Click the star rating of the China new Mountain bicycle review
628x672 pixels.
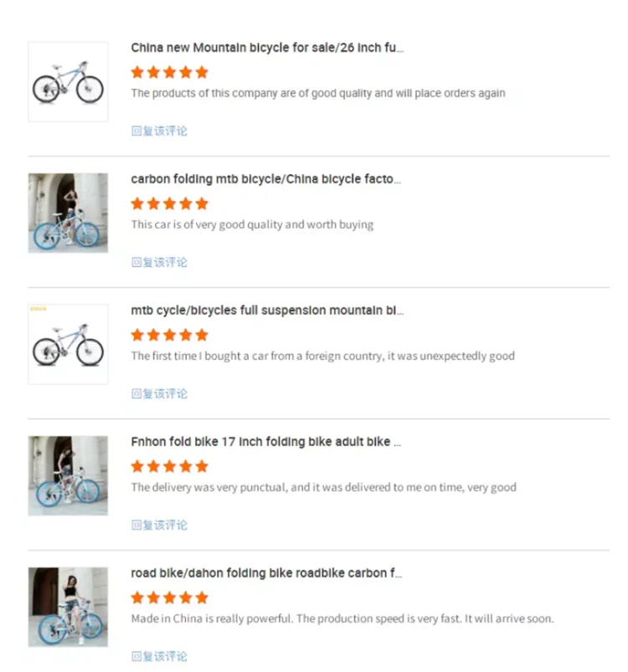pos(169,72)
